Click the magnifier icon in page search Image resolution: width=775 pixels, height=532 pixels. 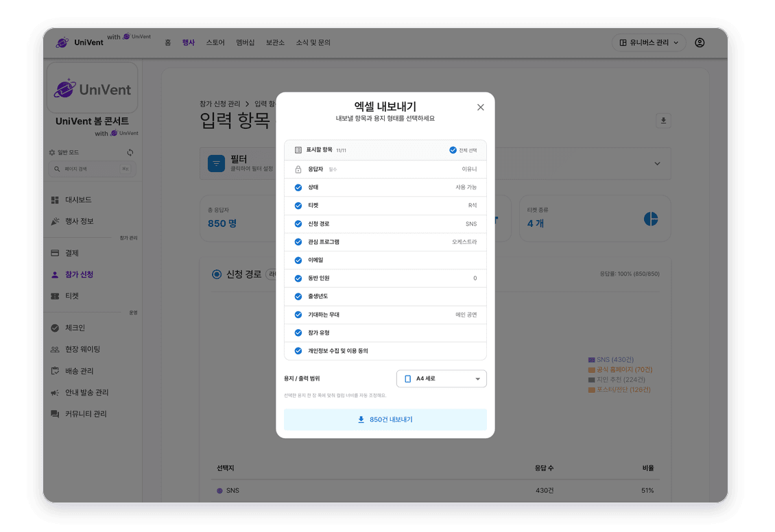pos(57,169)
